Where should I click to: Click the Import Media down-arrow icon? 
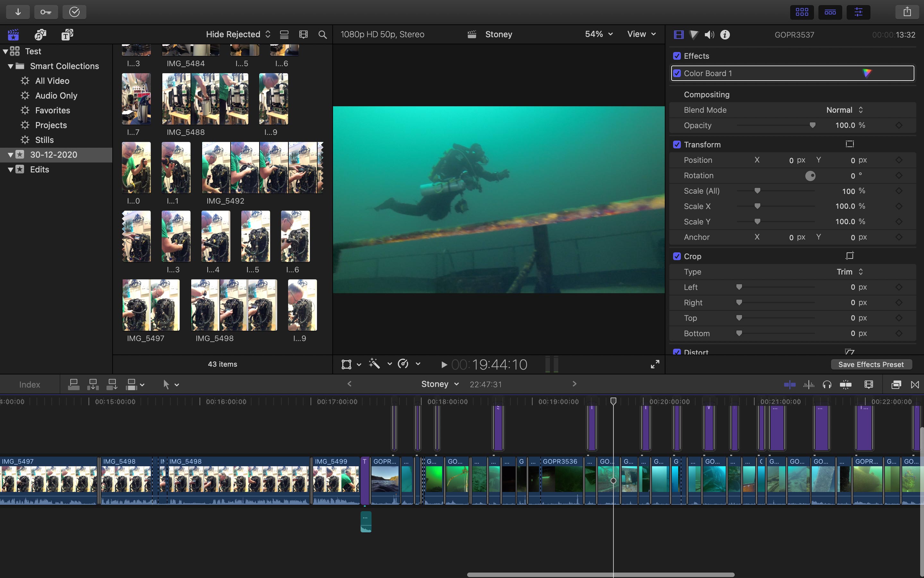[x=18, y=12]
